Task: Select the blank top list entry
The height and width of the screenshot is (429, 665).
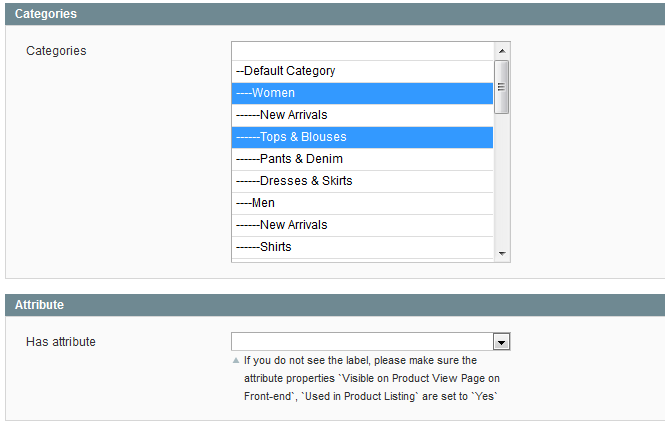Action: tap(362, 50)
